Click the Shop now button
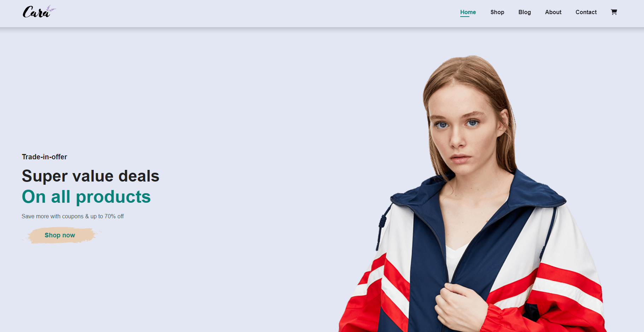This screenshot has height=332, width=644. click(x=60, y=235)
